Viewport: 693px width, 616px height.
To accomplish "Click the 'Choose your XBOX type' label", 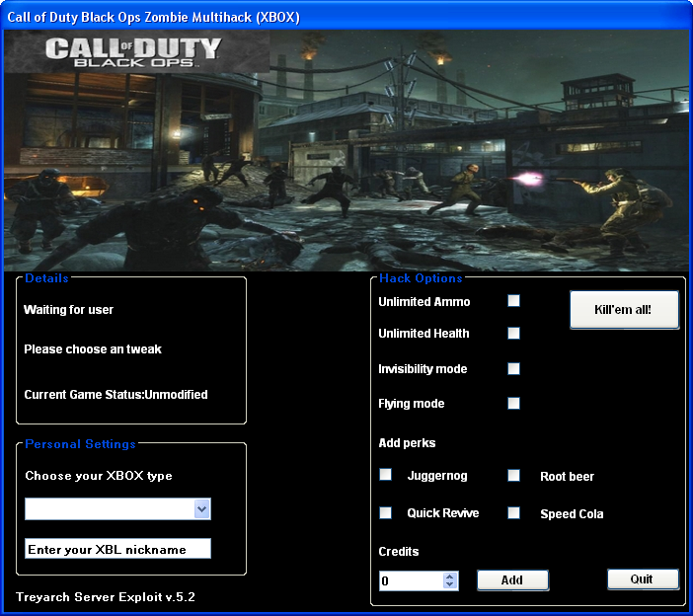I will [x=99, y=476].
